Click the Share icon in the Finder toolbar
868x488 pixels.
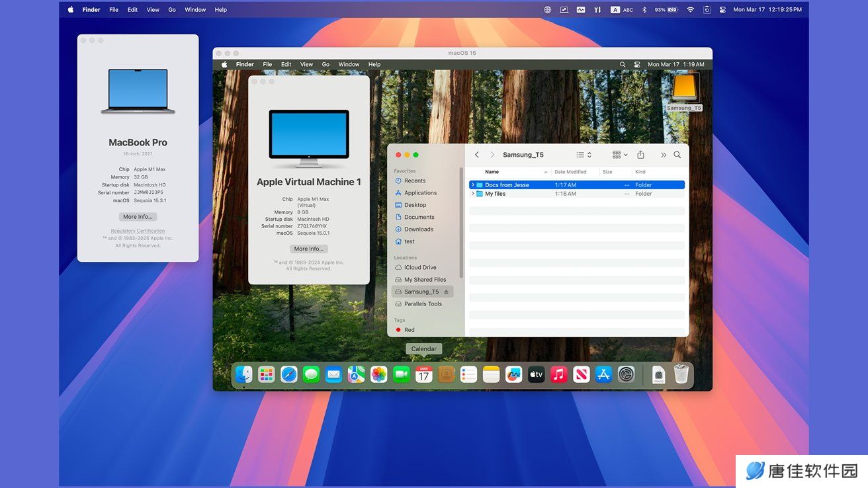(640, 155)
